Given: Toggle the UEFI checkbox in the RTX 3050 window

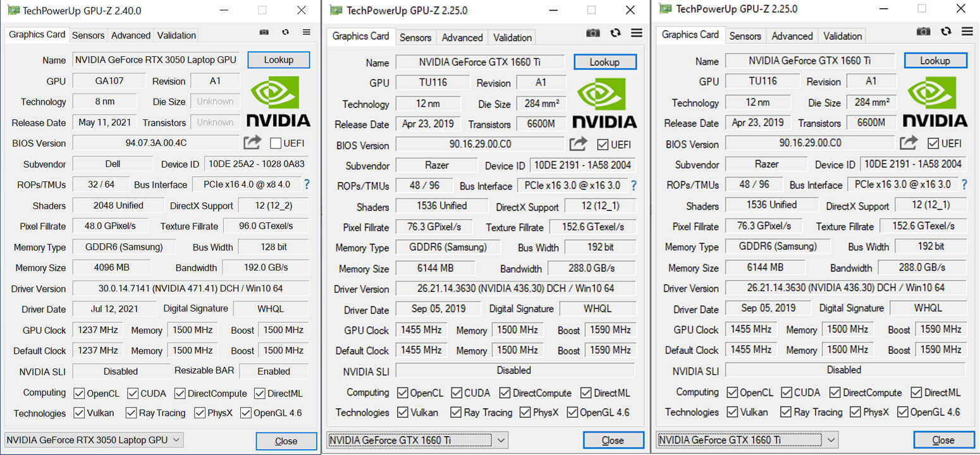Looking at the screenshot, I should [275, 143].
